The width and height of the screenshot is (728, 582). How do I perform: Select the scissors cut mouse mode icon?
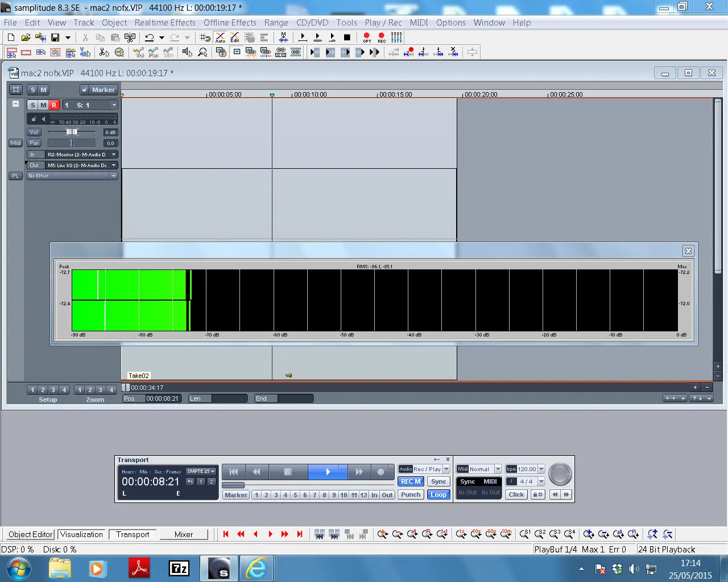click(x=104, y=52)
